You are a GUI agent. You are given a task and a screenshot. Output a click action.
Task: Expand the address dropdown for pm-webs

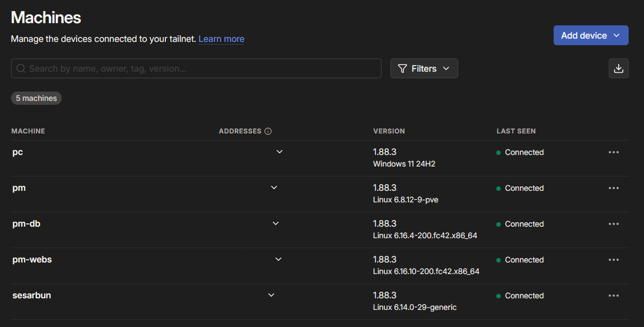click(278, 259)
